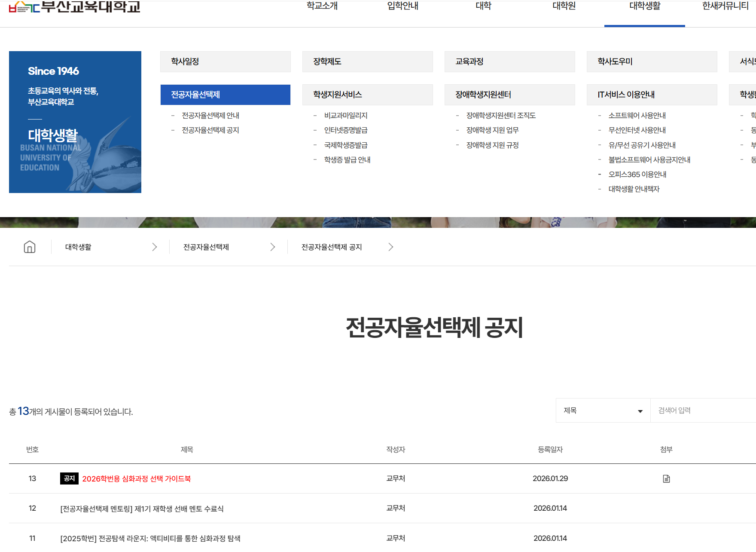Click the home icon in breadcrumb

click(30, 247)
